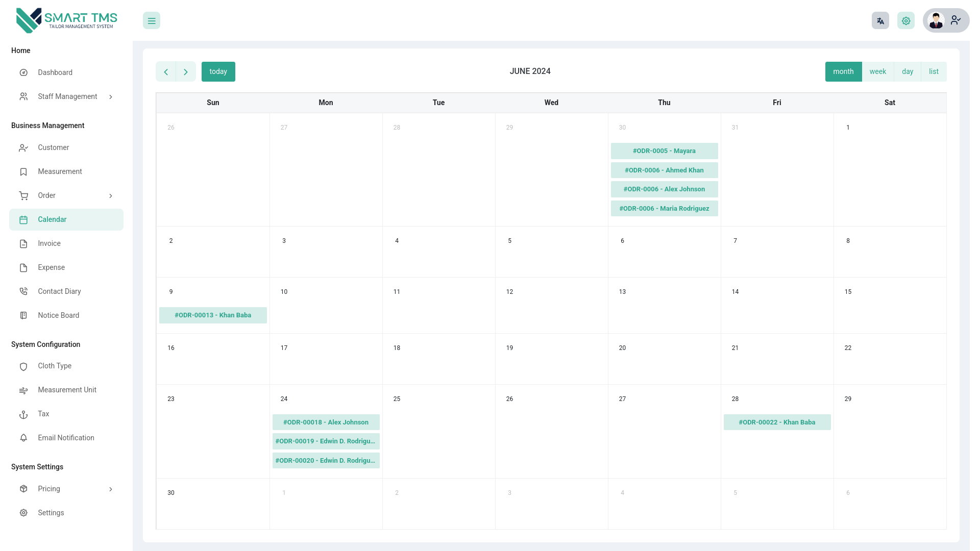Image resolution: width=980 pixels, height=551 pixels.
Task: Click the today button
Action: pos(218,71)
